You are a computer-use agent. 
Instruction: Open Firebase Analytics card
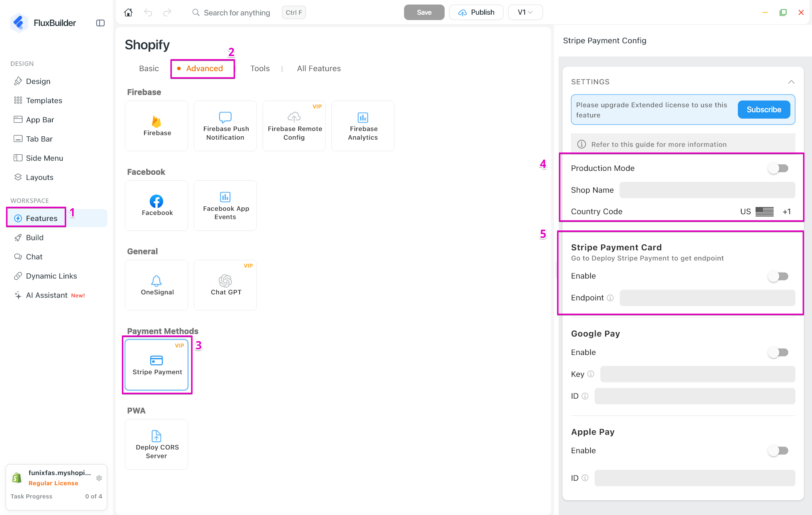click(363, 126)
